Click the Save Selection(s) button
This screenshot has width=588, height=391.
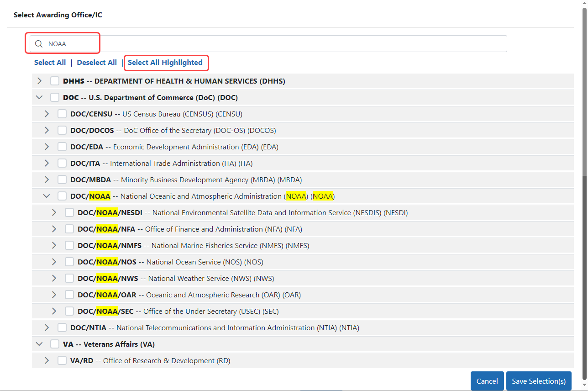tap(539, 381)
